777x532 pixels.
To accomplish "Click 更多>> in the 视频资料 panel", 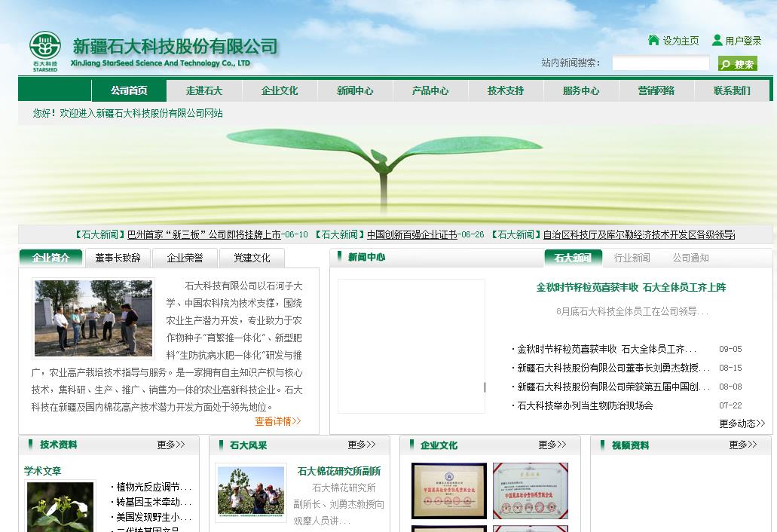I will (743, 445).
